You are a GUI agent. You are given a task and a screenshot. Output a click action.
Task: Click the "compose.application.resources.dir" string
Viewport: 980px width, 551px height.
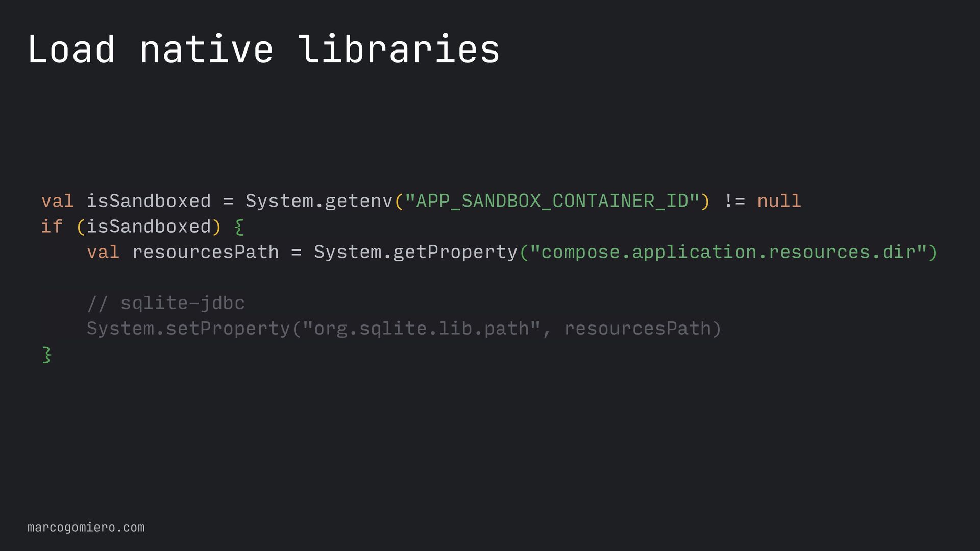point(729,252)
